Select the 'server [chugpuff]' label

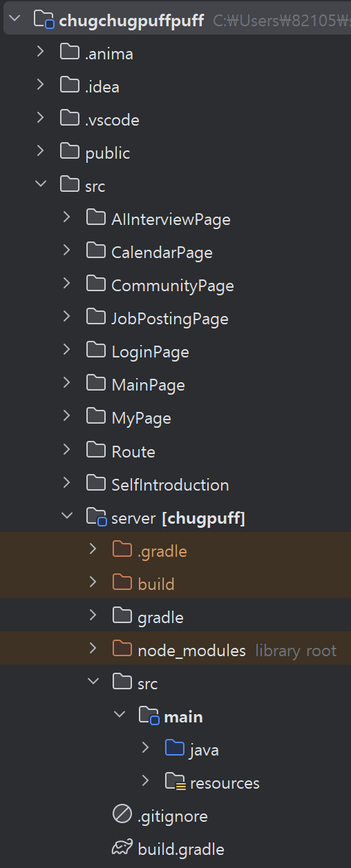point(178,518)
